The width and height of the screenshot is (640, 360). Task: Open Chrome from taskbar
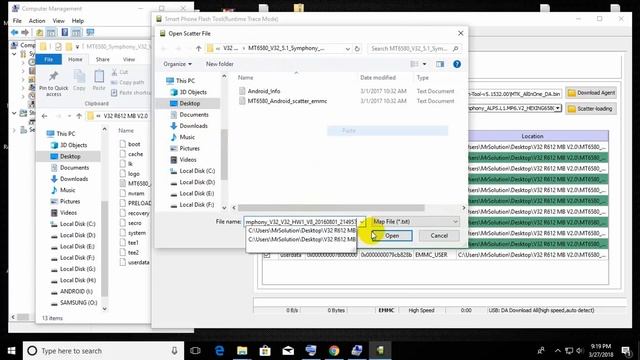334,351
